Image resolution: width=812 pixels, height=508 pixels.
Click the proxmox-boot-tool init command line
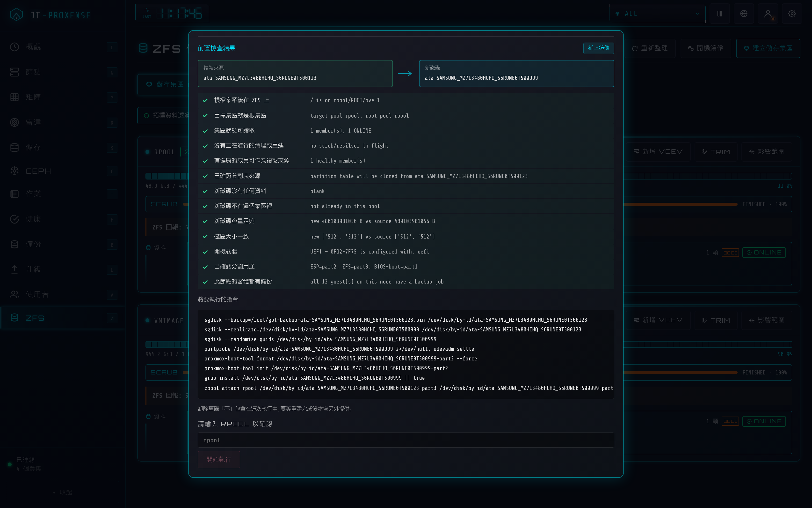(326, 368)
